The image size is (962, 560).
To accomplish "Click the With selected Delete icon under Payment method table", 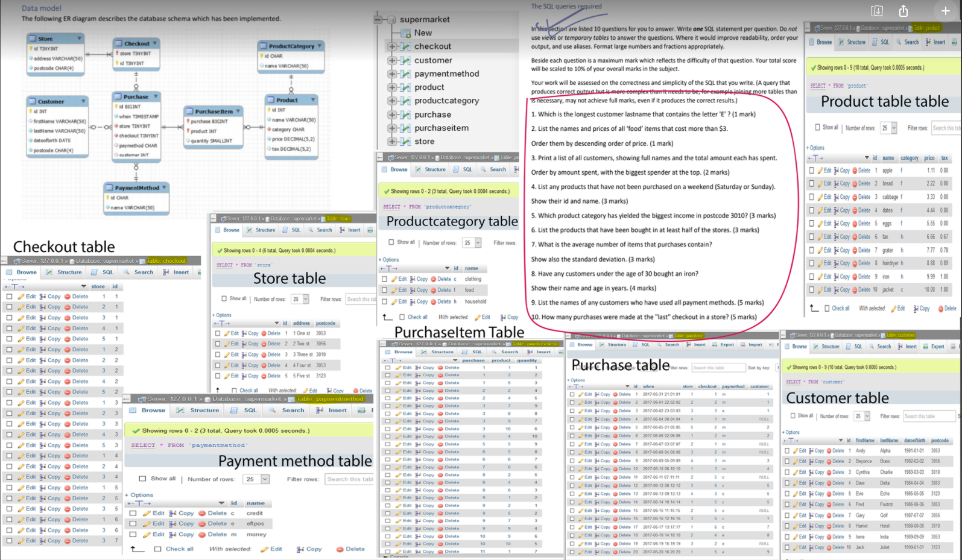I will [340, 549].
